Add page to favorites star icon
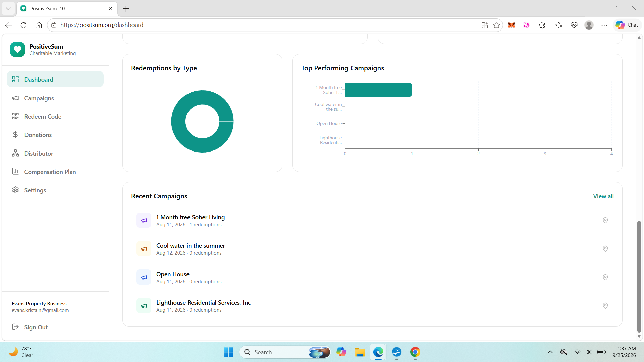This screenshot has height=362, width=644. [x=496, y=25]
